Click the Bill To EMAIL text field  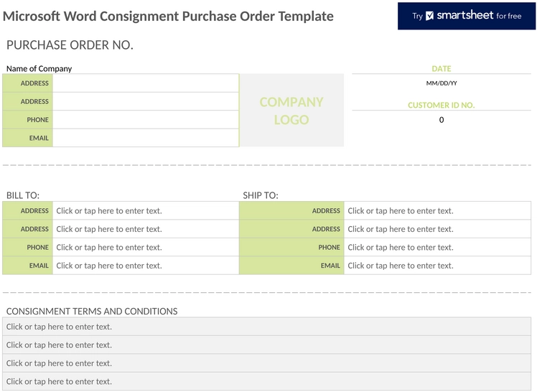click(x=146, y=266)
